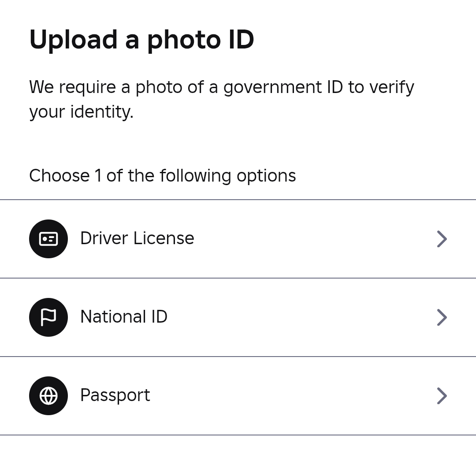Click the "Upload a photo ID" heading
The width and height of the screenshot is (476, 476).
141,40
